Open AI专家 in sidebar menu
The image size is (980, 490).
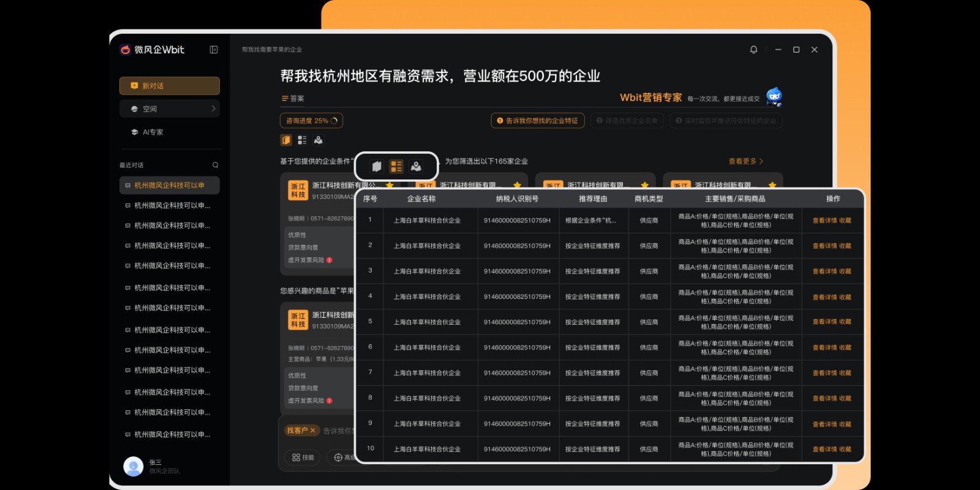click(x=153, y=132)
